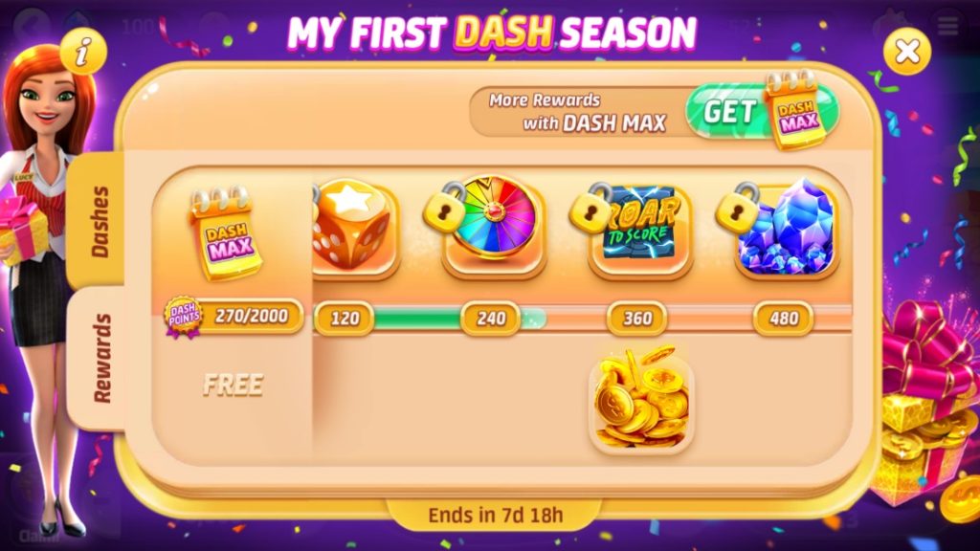
Task: Tap the padlock on the wheel reward
Action: click(444, 208)
